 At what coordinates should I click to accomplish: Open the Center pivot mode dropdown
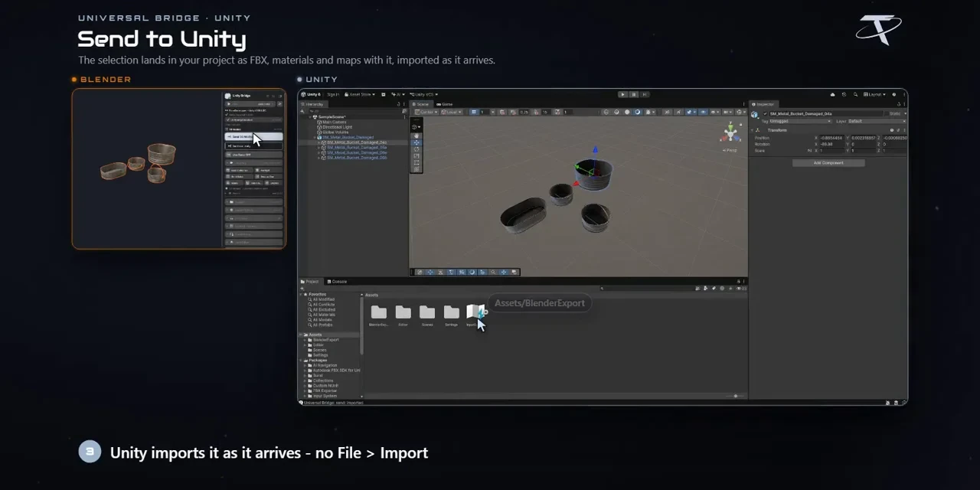point(426,112)
